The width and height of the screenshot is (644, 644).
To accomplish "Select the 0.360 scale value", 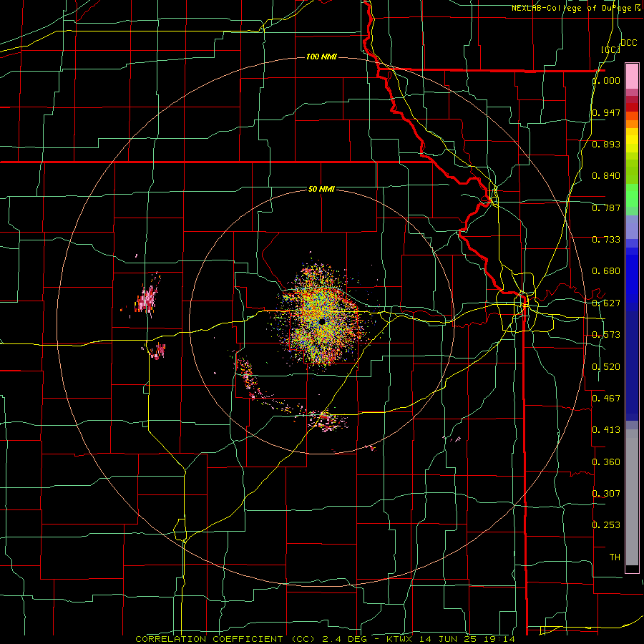I will pos(606,462).
